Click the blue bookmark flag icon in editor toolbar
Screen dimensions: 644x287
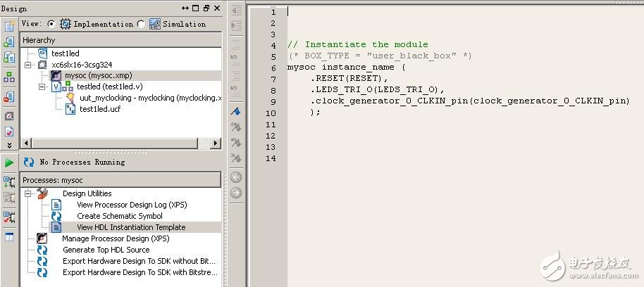pyautogui.click(x=236, y=111)
